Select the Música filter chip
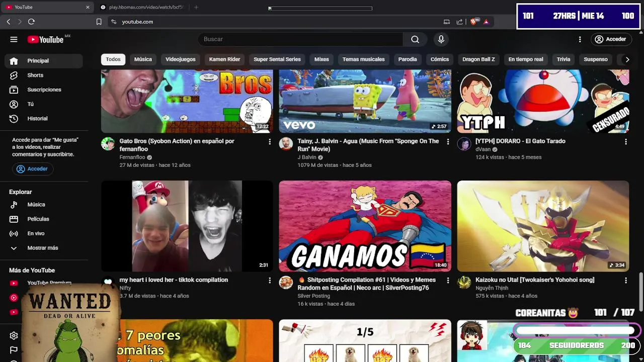 (143, 59)
